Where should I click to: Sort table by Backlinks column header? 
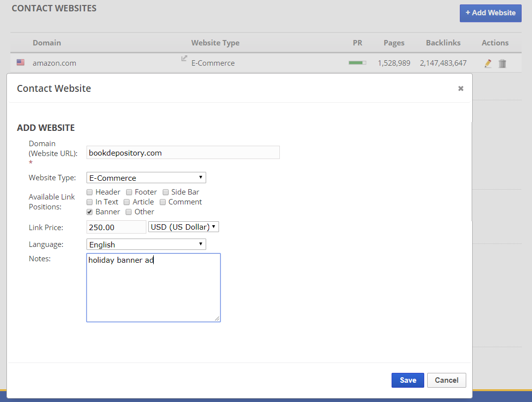(443, 43)
